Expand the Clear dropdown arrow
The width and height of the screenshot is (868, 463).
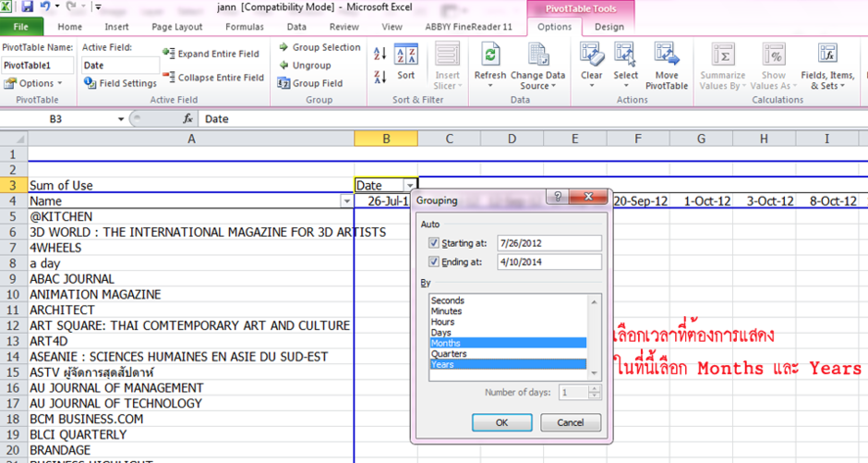(x=591, y=86)
